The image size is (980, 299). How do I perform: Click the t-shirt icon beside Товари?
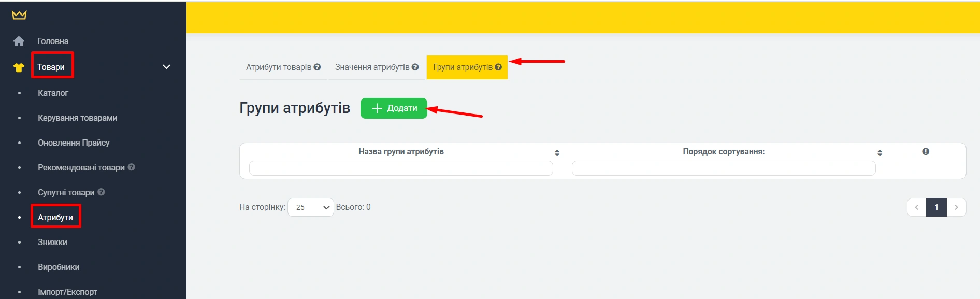(x=19, y=67)
